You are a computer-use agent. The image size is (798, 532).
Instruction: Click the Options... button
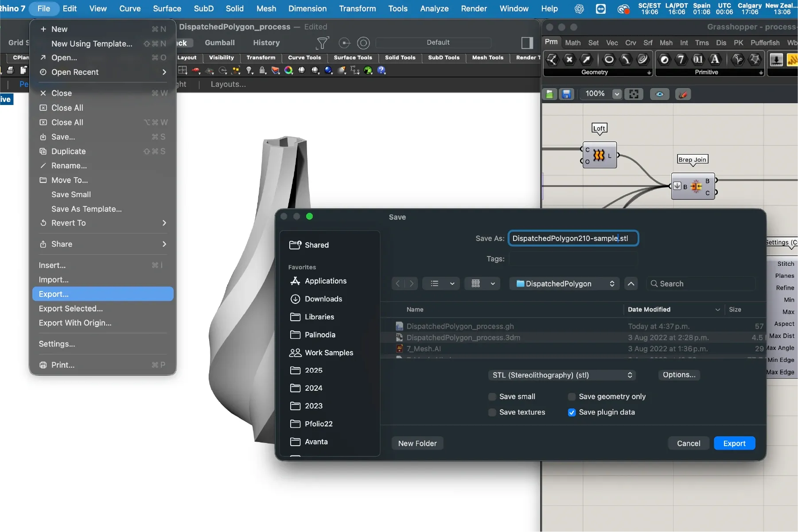click(679, 375)
